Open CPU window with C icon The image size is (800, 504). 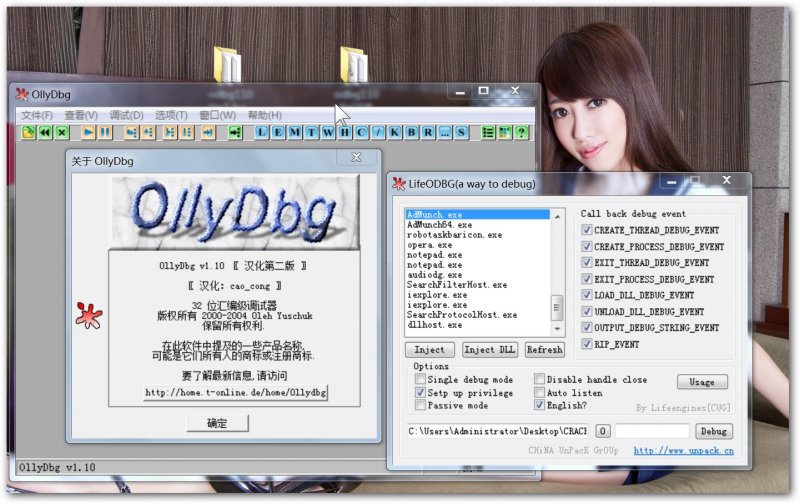361,133
